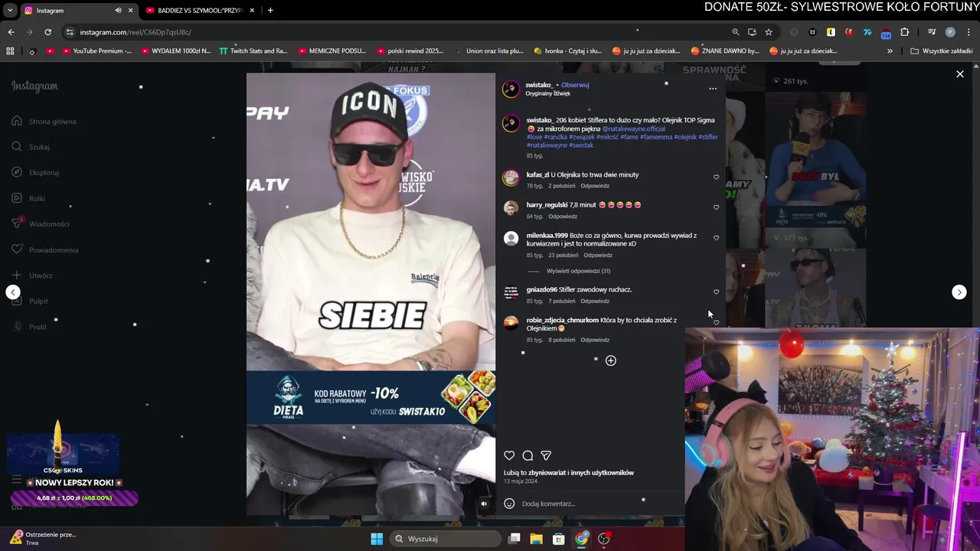Screen dimensions: 980x551
Task: Open site information icon in address bar
Action: pyautogui.click(x=70, y=32)
